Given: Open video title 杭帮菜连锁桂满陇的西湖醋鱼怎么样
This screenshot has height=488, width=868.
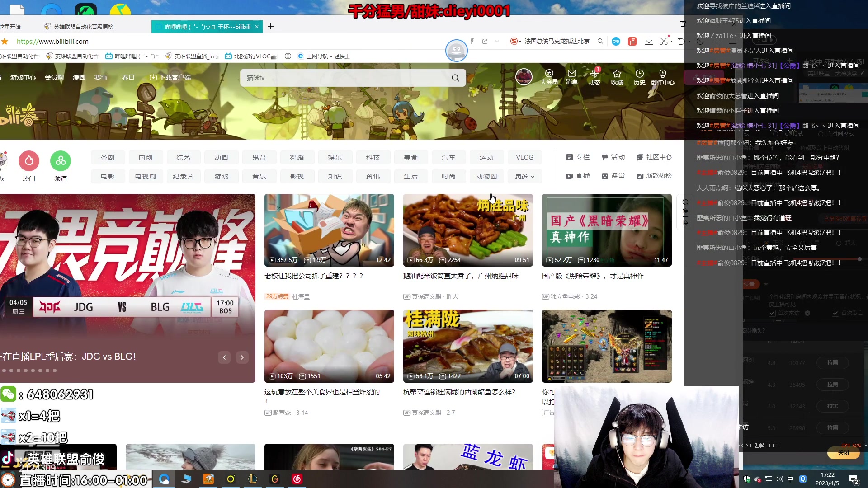Looking at the screenshot, I should pos(459,392).
